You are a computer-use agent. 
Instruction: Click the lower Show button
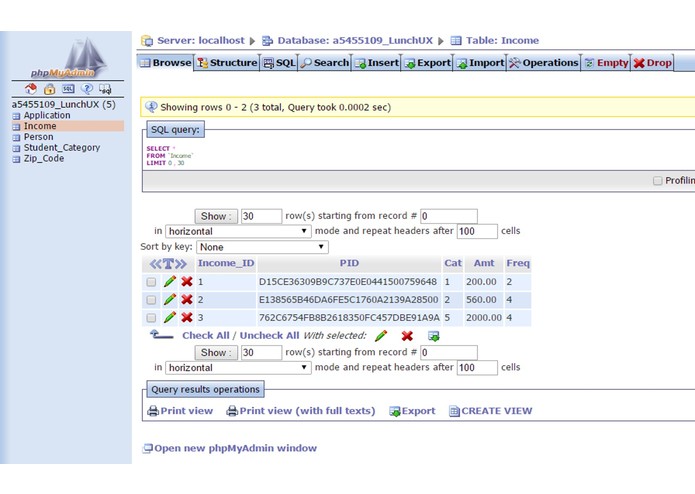click(216, 353)
